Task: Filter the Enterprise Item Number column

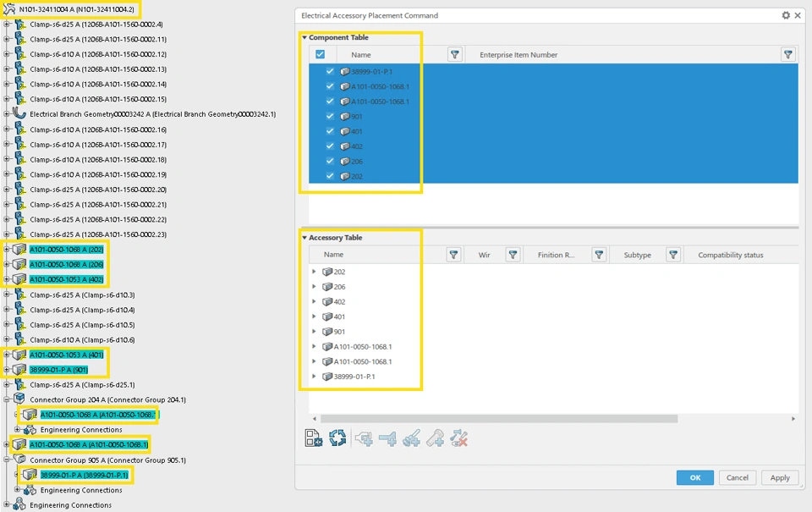Action: point(787,54)
